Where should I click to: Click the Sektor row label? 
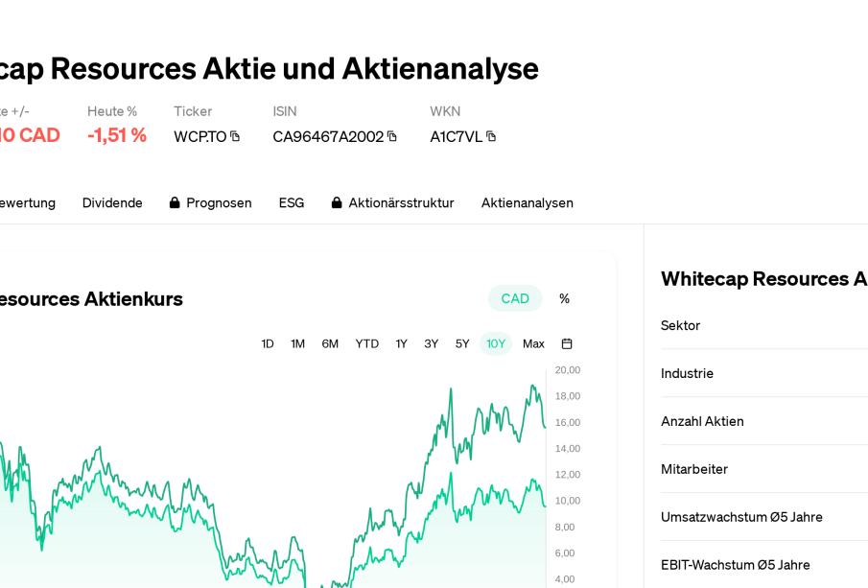point(680,325)
